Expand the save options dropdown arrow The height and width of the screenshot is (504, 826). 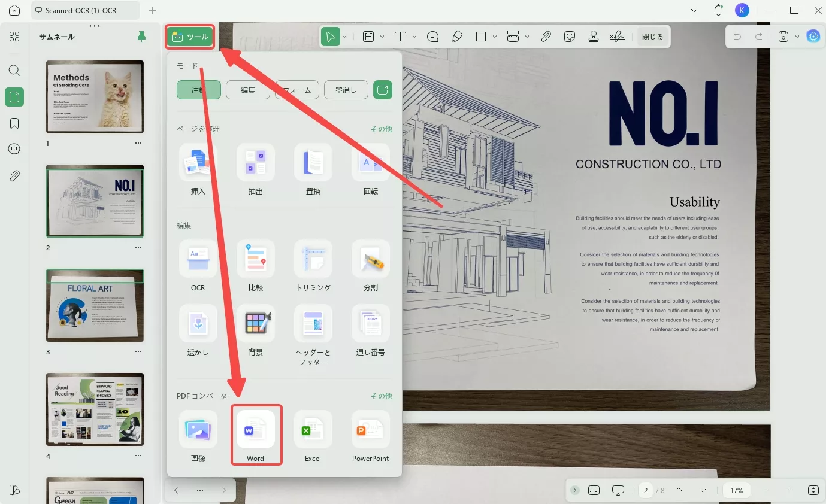[797, 37]
